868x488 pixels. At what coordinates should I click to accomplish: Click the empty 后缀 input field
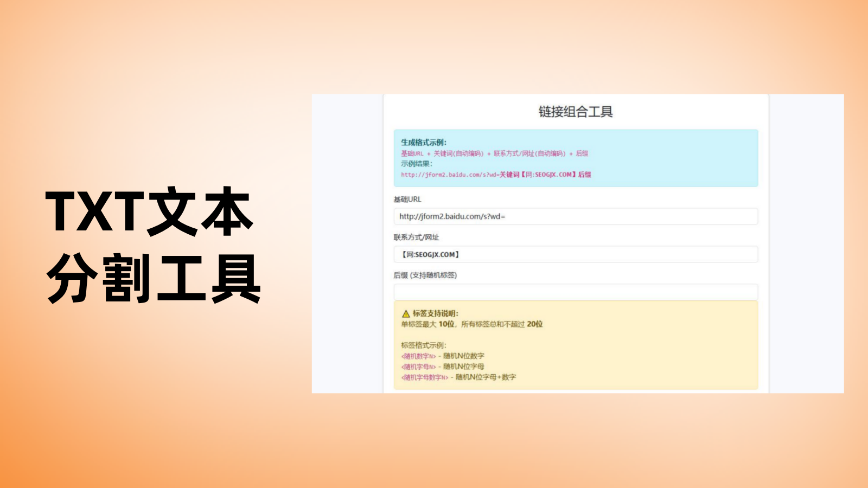point(576,292)
